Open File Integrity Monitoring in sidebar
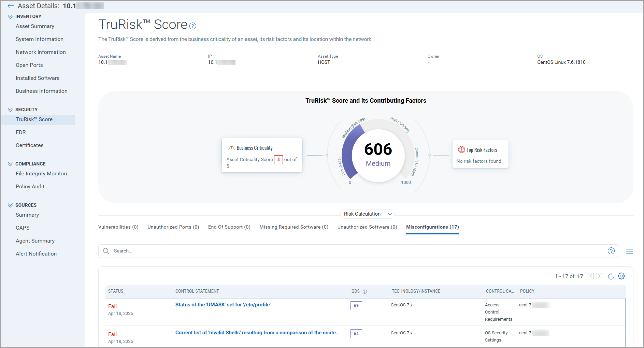 click(x=43, y=174)
